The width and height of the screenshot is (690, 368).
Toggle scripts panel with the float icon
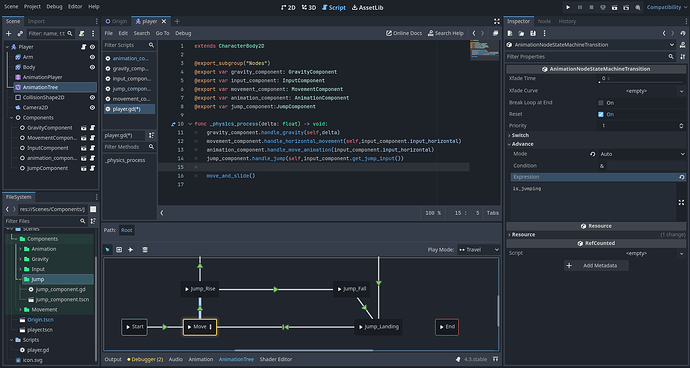coord(495,33)
